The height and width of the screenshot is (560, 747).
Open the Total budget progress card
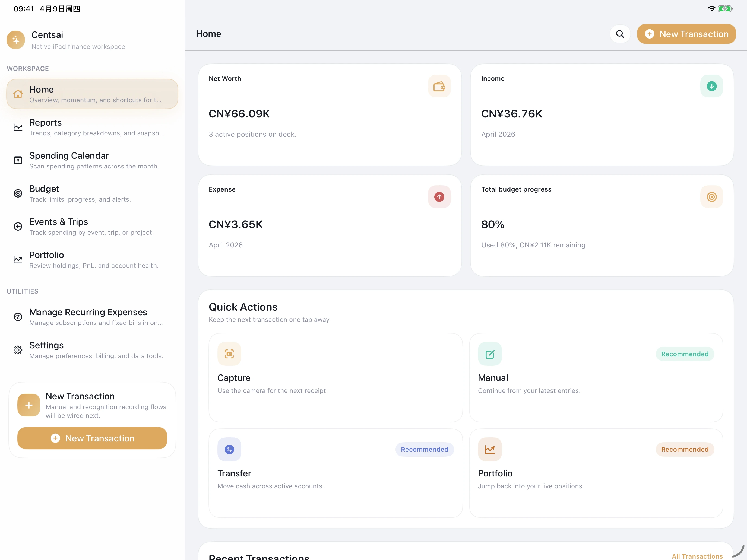click(x=602, y=225)
